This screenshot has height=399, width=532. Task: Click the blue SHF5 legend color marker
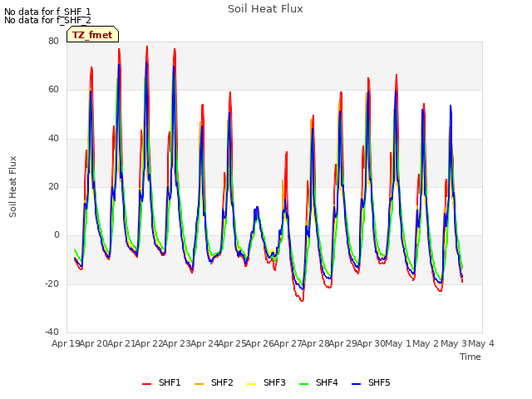tap(357, 384)
